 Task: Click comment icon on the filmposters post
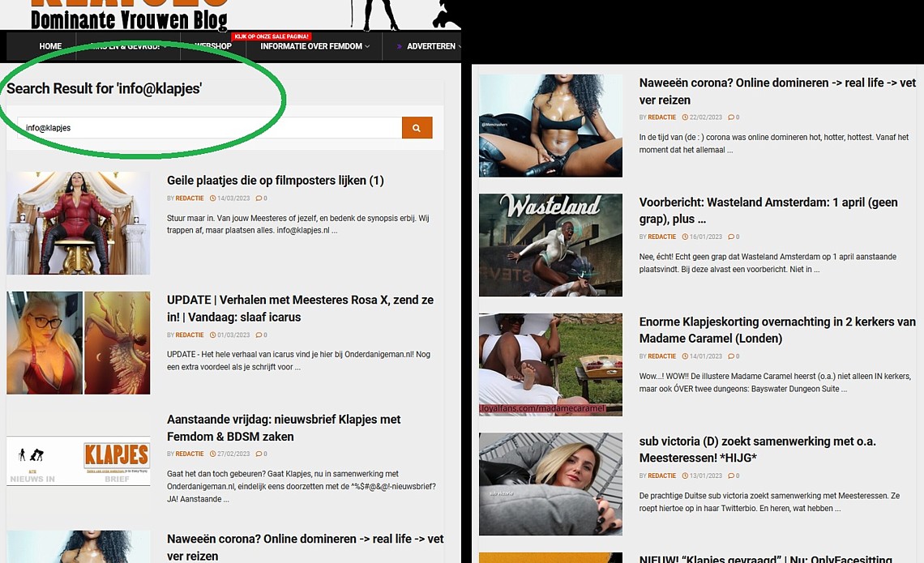tap(259, 198)
